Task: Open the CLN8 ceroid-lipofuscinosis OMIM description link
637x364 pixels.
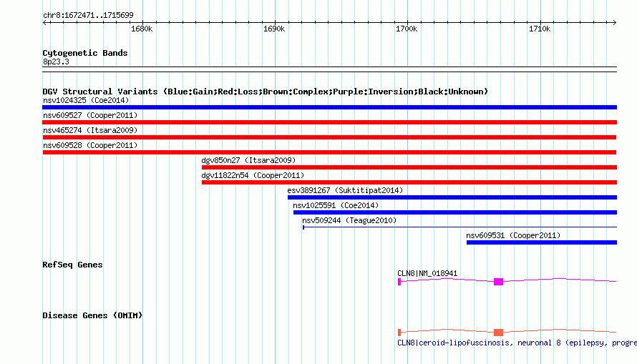Action: 517,343
